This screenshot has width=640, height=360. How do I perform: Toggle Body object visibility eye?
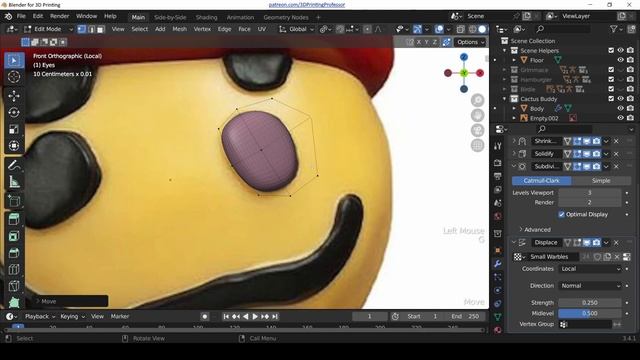[x=620, y=109]
